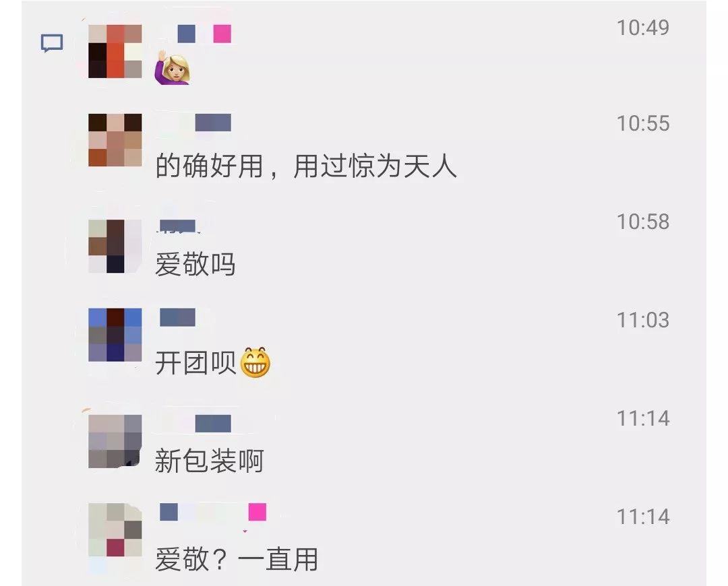Click the chat bubble icon beside first message

pyautogui.click(x=52, y=43)
